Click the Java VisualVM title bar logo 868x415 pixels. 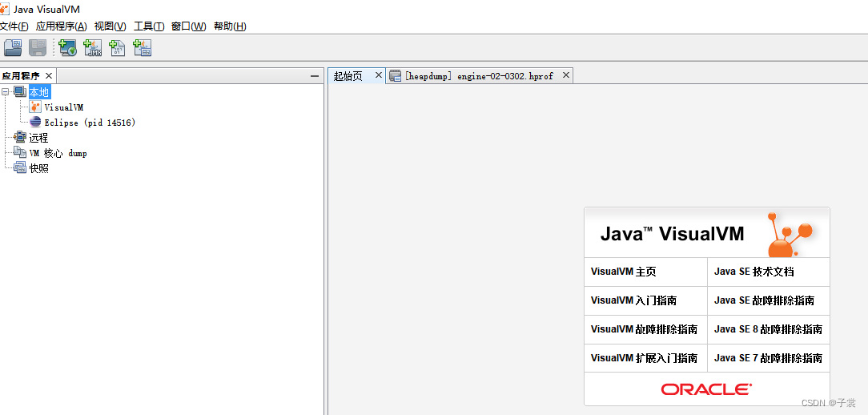click(x=5, y=9)
